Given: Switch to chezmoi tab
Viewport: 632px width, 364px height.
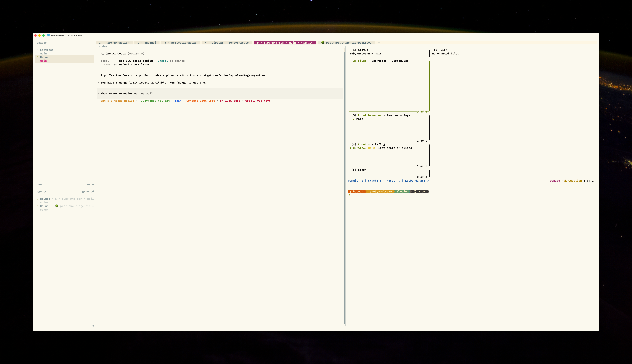Looking at the screenshot, I should click(147, 43).
